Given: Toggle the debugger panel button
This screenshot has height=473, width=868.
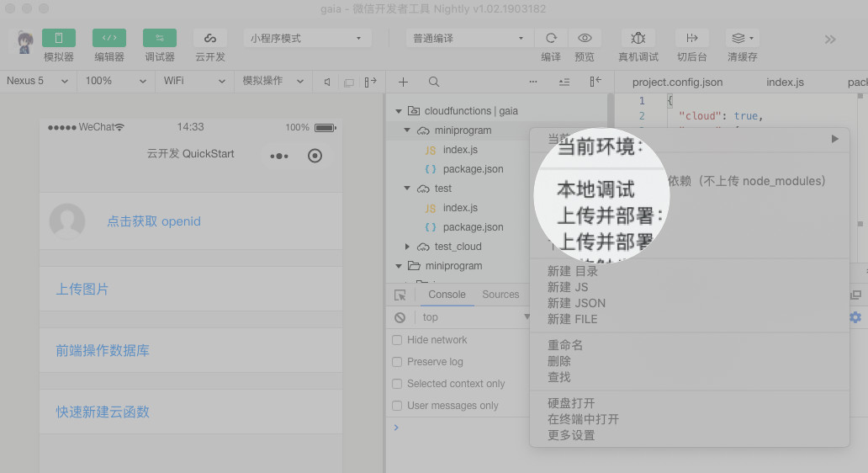Looking at the screenshot, I should coord(160,38).
